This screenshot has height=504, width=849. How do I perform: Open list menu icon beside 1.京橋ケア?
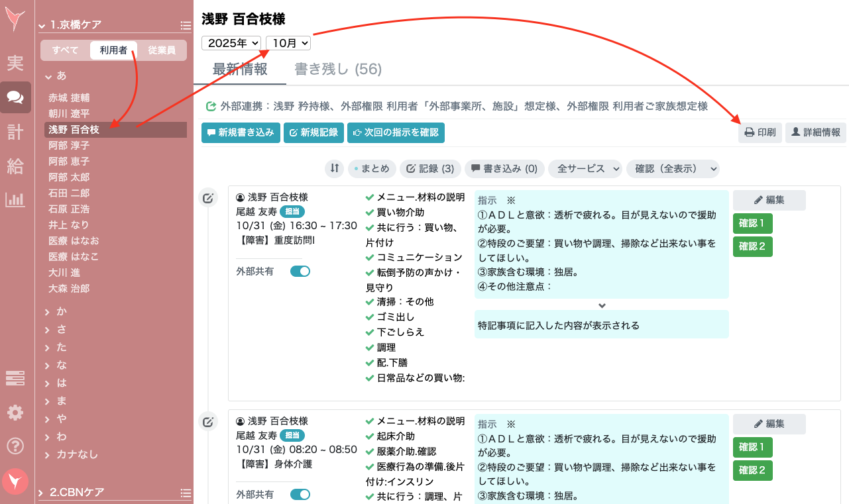[186, 26]
